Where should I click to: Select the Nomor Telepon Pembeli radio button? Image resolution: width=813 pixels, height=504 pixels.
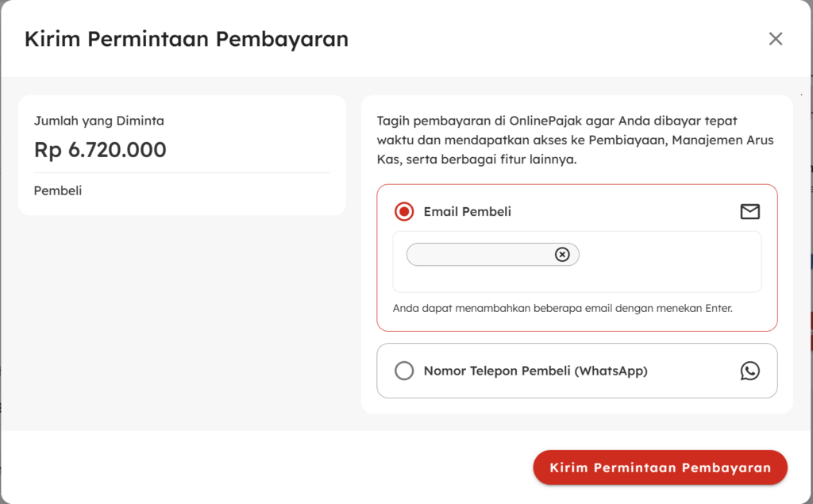404,371
